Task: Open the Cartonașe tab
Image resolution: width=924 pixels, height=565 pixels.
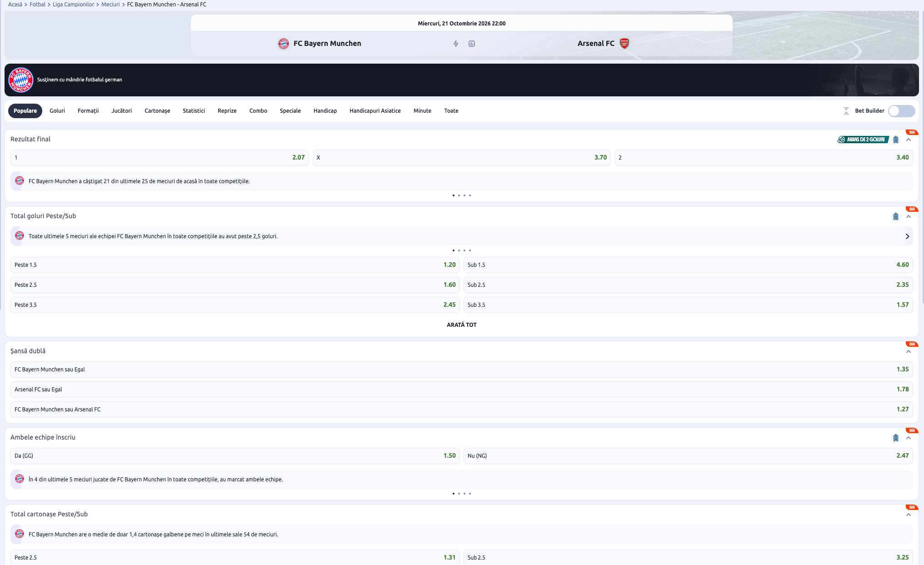Action: pyautogui.click(x=157, y=111)
